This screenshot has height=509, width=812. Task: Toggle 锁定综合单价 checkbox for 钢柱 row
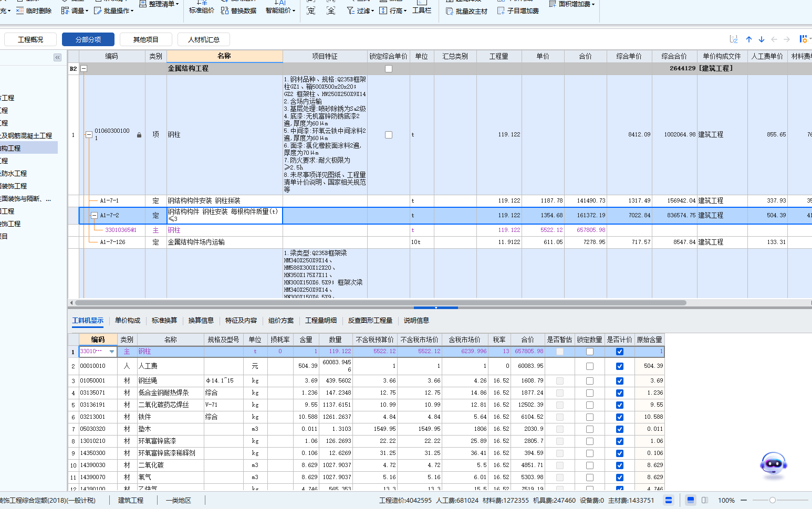389,135
